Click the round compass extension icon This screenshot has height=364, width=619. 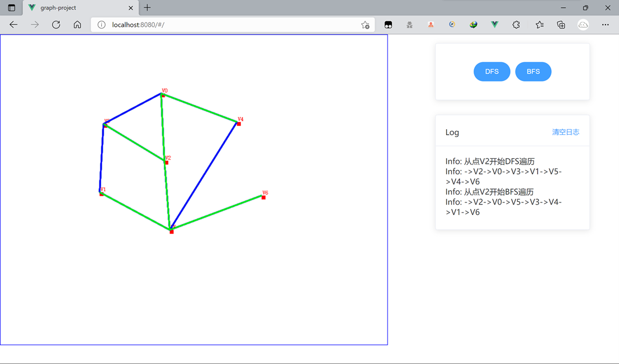pyautogui.click(x=452, y=25)
